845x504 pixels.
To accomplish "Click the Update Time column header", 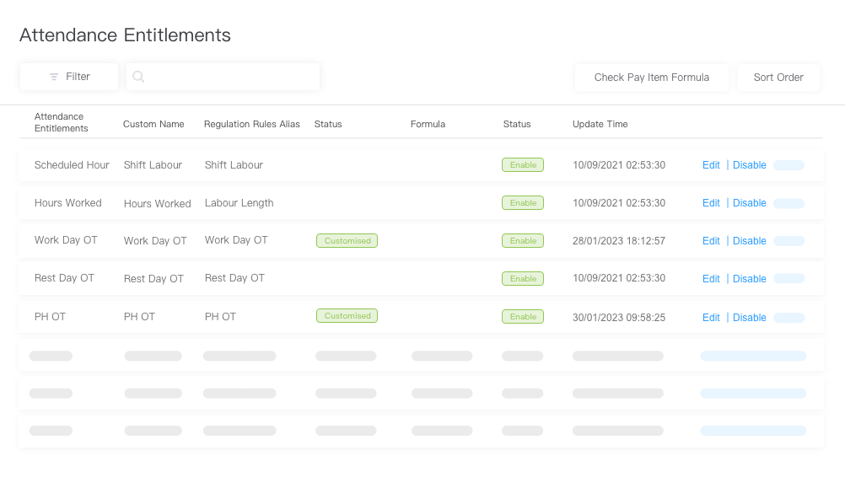I will [x=600, y=124].
